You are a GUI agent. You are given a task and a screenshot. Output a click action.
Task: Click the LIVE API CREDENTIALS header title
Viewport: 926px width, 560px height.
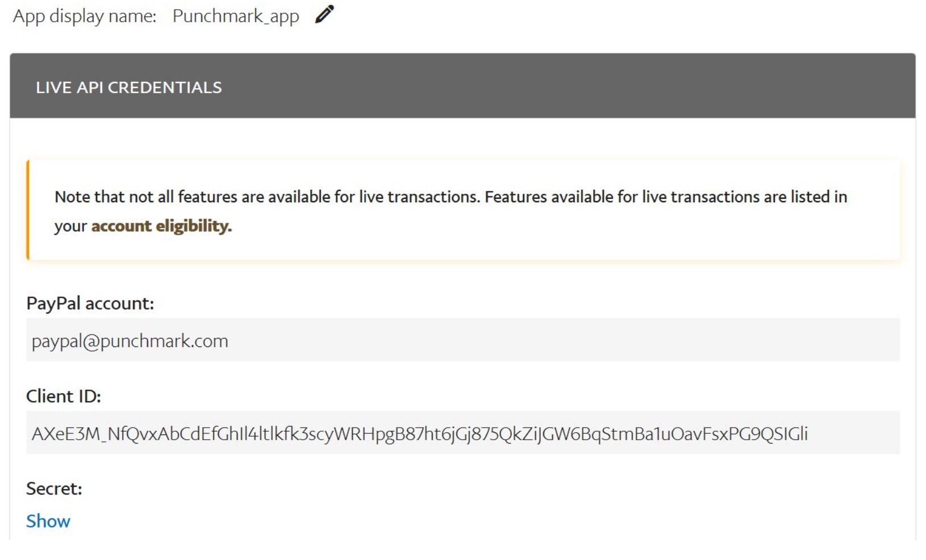129,87
